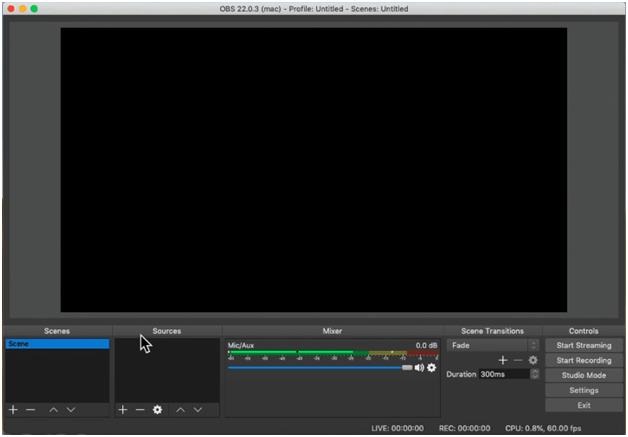Maximize OBS window with green button

coord(34,8)
